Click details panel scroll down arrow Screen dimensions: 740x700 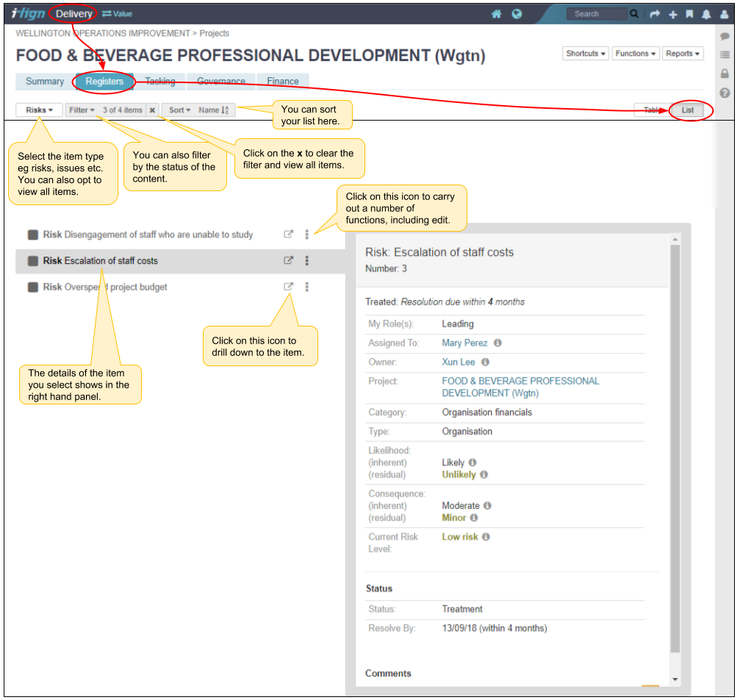click(x=675, y=679)
